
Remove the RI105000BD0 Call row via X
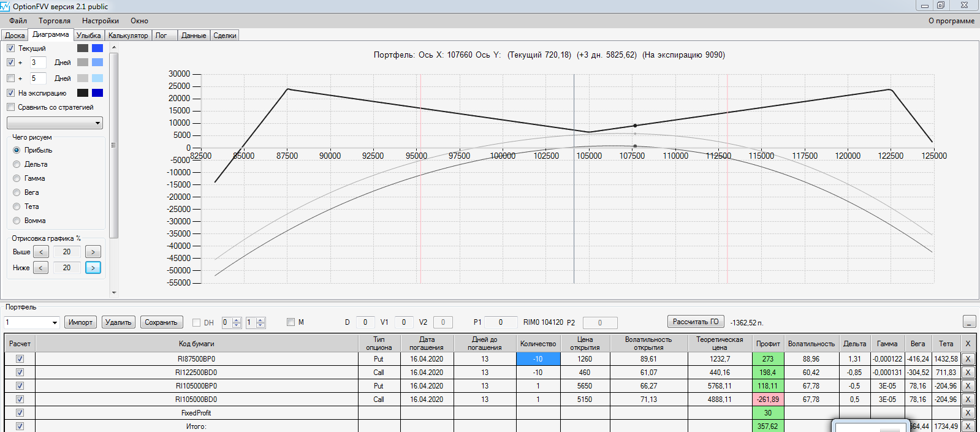click(x=968, y=400)
